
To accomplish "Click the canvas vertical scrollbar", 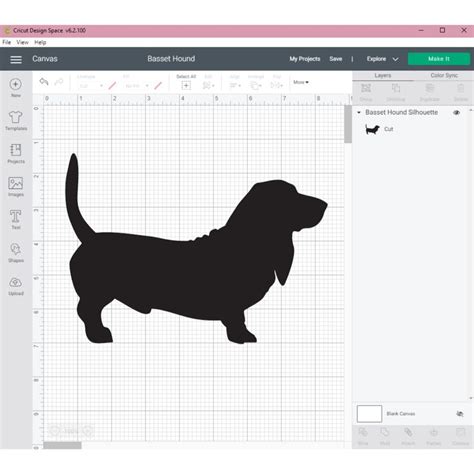I will (348, 124).
